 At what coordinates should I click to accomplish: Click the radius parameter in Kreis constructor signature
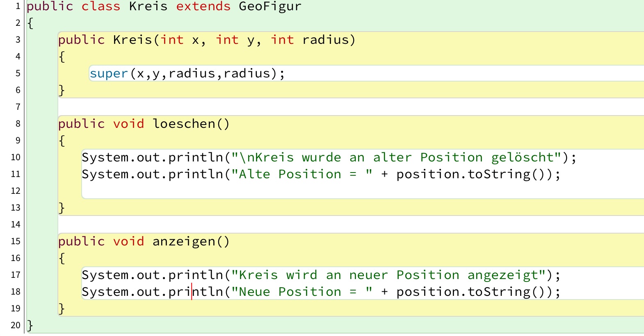pos(326,40)
